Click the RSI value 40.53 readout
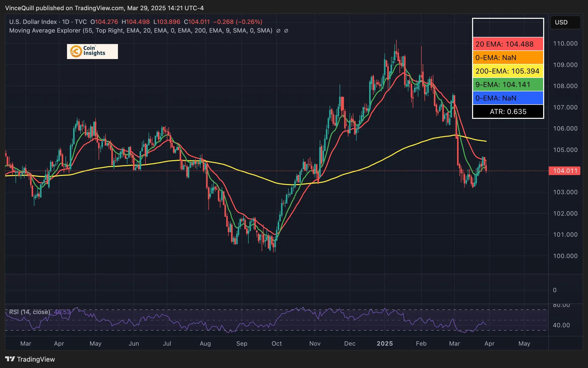Viewport: 588px width, 368px height. pyautogui.click(x=62, y=312)
